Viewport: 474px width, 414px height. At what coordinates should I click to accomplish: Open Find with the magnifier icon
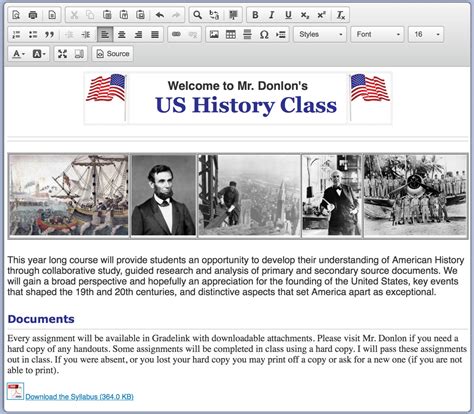[x=198, y=15]
